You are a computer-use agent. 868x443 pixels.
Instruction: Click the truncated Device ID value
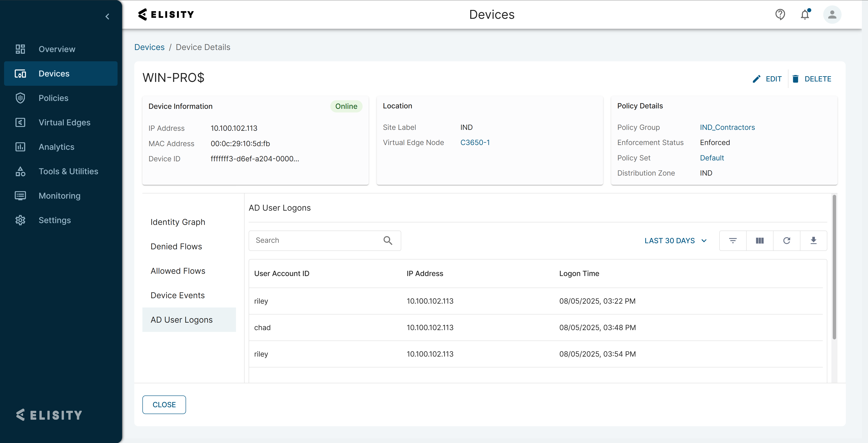[255, 159]
